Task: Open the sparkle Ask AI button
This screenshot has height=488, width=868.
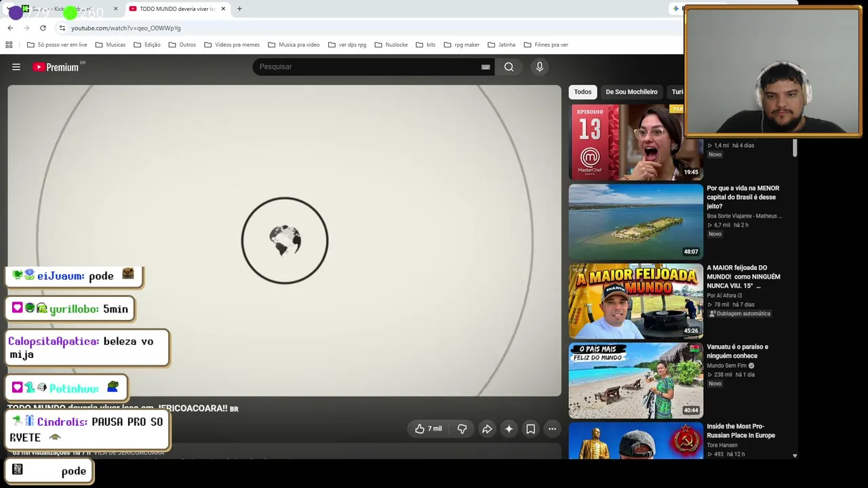Action: 509,428
